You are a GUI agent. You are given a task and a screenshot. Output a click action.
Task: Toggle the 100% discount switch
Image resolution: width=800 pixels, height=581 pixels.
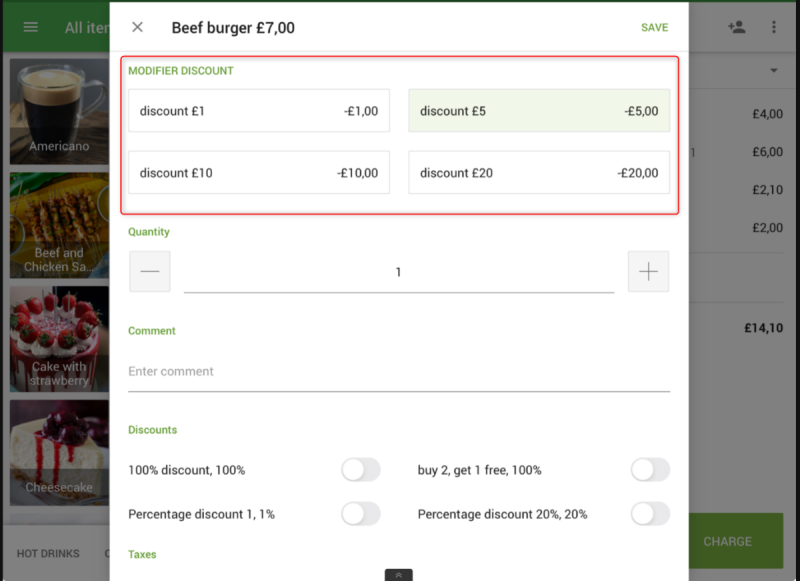[x=361, y=470]
